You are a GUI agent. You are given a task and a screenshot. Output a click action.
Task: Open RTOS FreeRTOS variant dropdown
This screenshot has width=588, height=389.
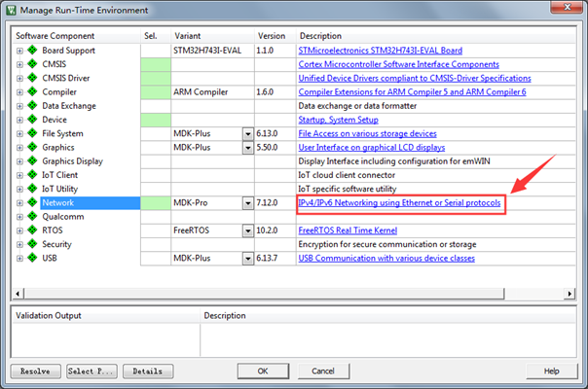[x=248, y=230]
